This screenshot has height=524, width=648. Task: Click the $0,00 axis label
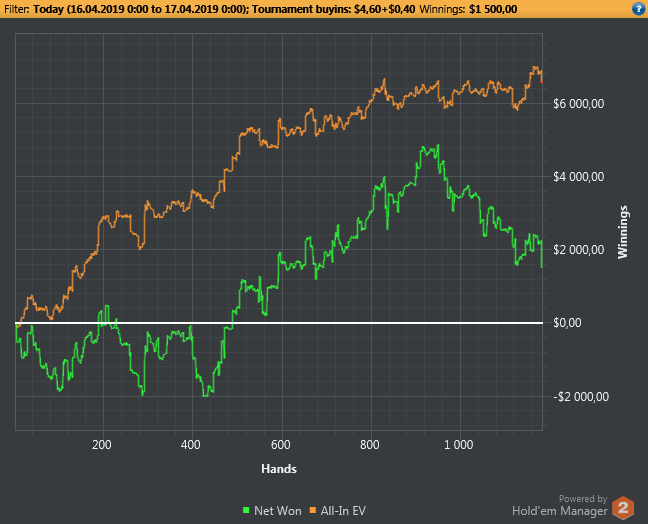click(567, 323)
